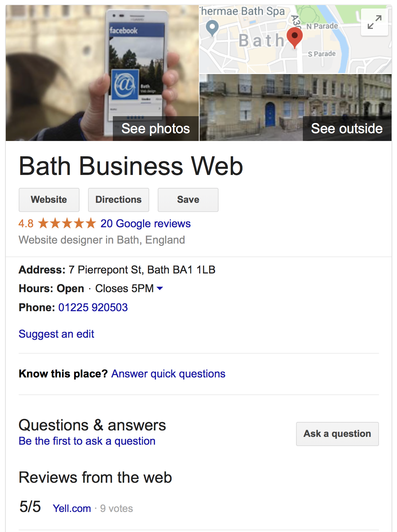Click the five orange rating stars

67,224
